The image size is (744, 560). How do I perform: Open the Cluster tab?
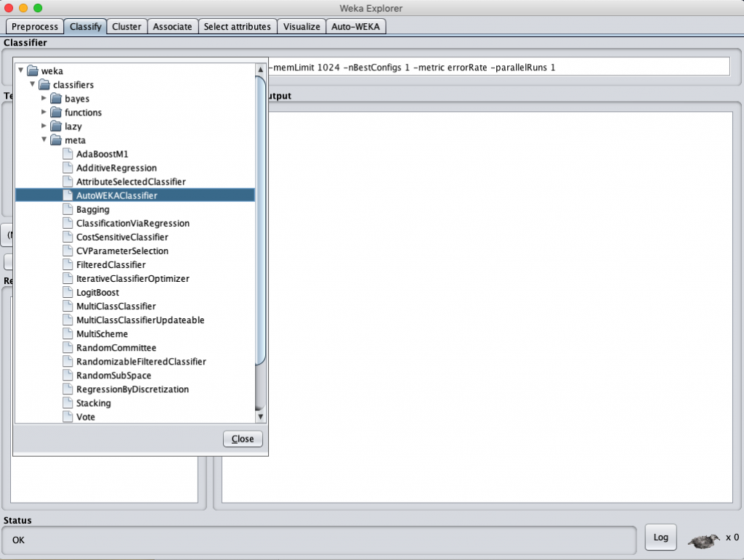coord(126,27)
